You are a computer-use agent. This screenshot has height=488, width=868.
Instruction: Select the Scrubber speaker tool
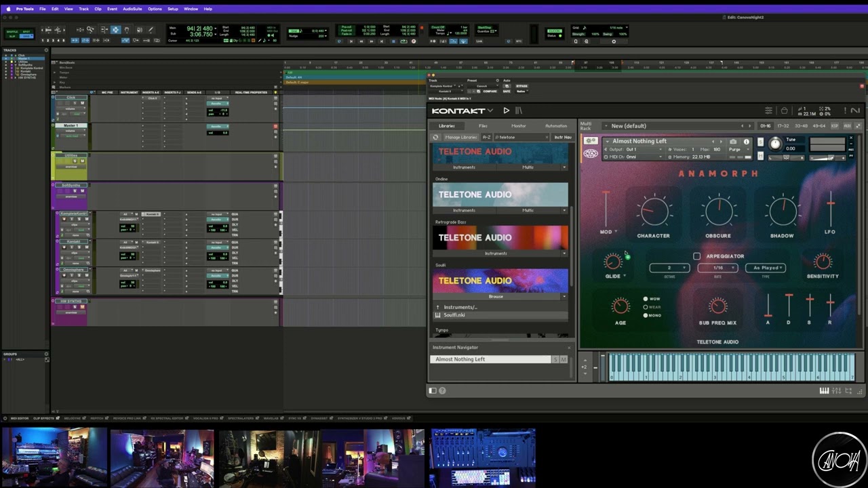[x=139, y=30]
